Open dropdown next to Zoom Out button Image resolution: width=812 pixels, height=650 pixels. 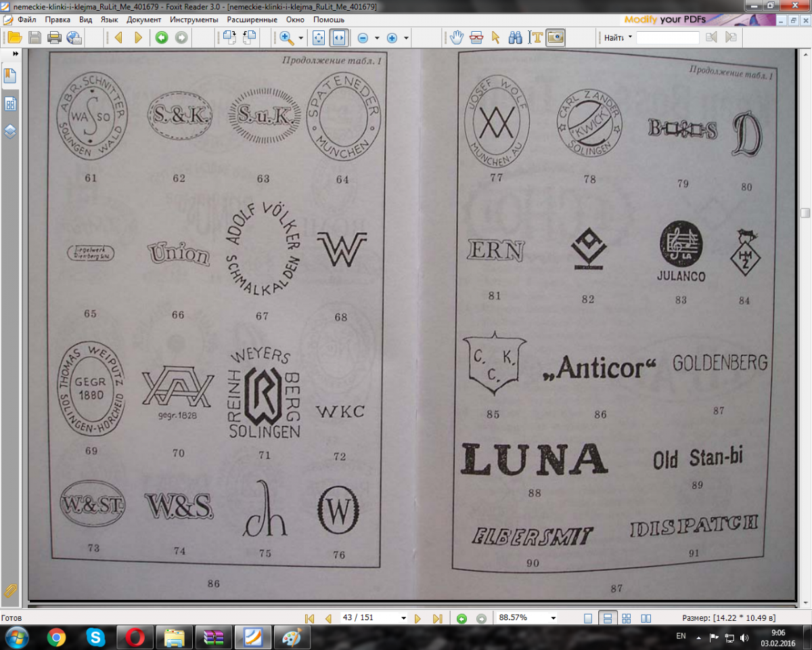pos(377,39)
